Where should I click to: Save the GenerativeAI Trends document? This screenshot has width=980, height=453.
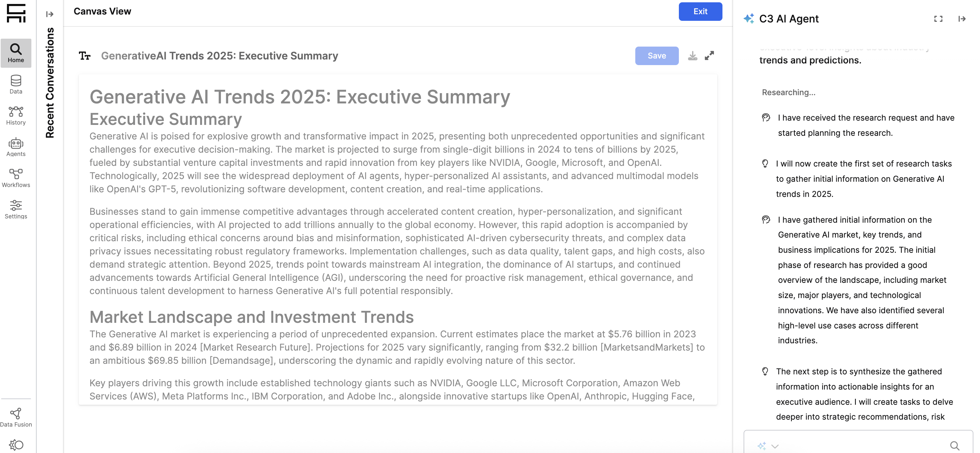tap(656, 56)
